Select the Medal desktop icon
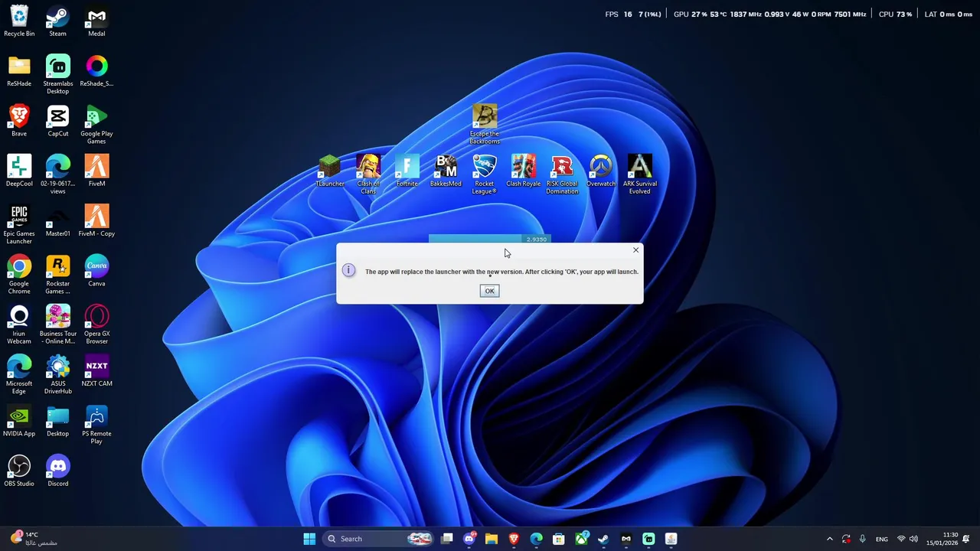980x551 pixels. (x=96, y=21)
